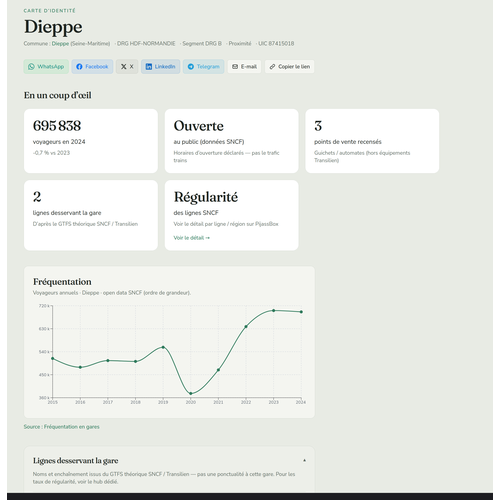Image resolution: width=500 pixels, height=500 pixels.
Task: Click 'DRG HDF-NORMANDIE' text
Action: click(x=146, y=44)
